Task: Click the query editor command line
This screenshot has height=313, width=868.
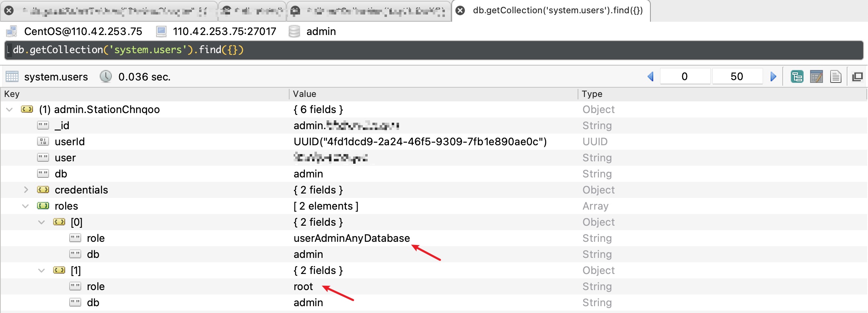Action: pos(434,50)
